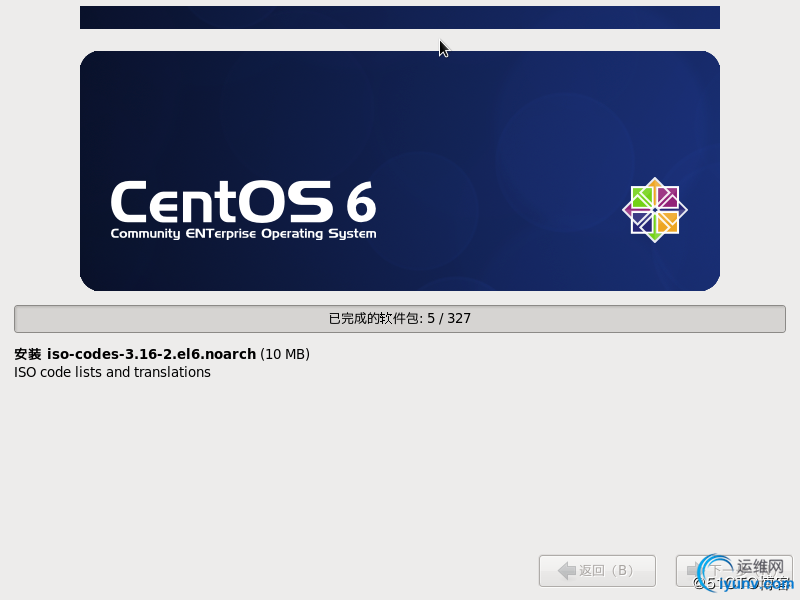Click the 已完成的软件包: 5 / 327 label
Screen dimensions: 800x600
click(x=399, y=319)
